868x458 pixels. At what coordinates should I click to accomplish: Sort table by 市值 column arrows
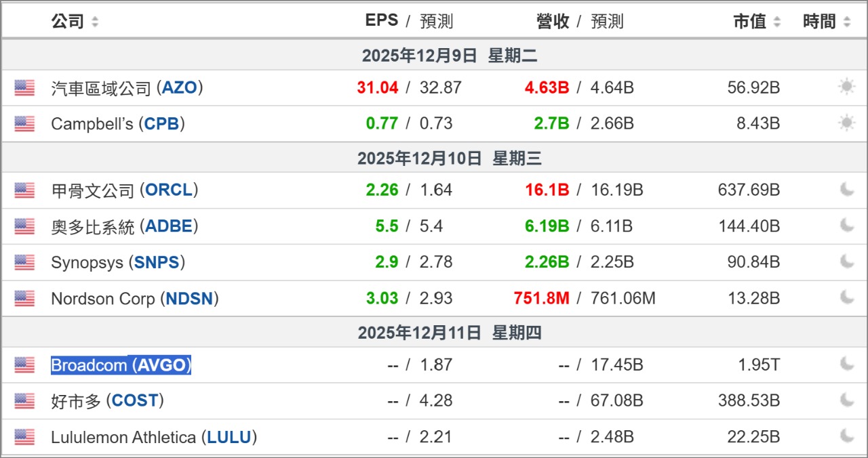point(776,22)
